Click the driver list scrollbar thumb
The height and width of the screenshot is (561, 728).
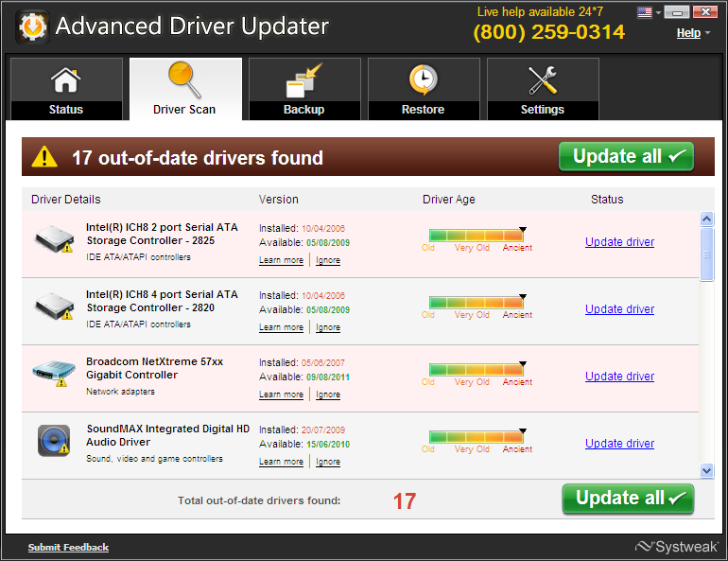pos(706,254)
